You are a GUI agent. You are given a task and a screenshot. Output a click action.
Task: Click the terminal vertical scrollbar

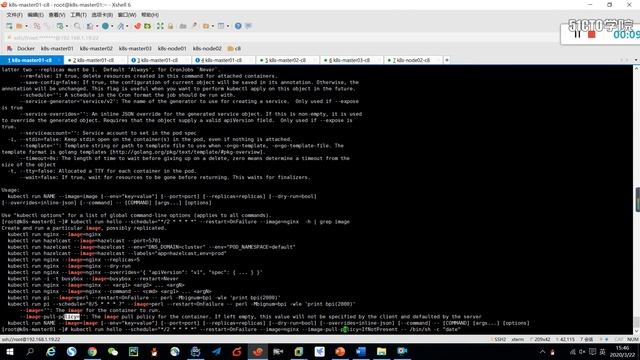(x=636, y=200)
